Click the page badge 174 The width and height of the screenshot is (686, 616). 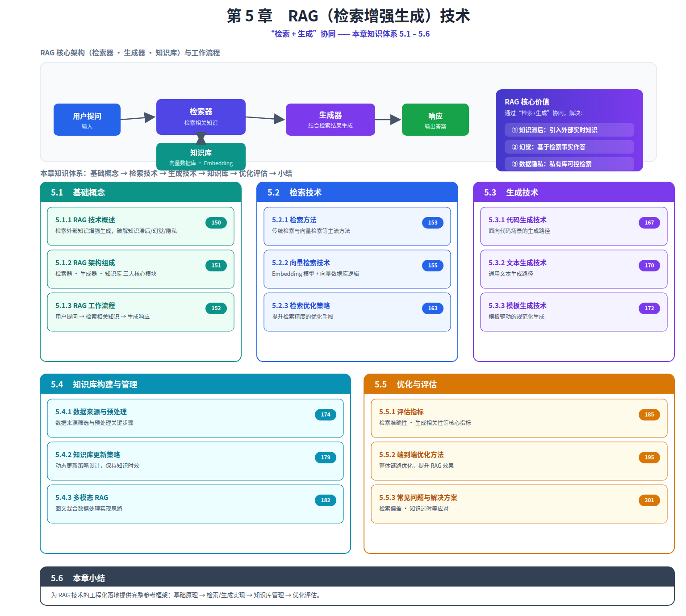tap(326, 415)
